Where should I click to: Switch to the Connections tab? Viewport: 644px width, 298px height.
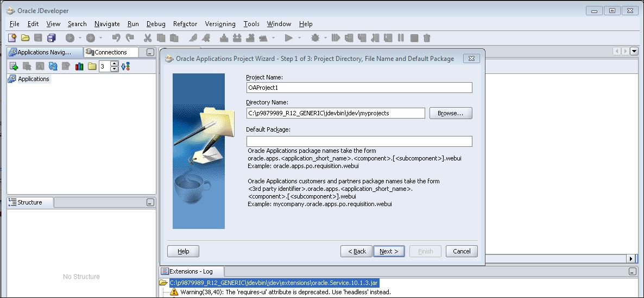[x=111, y=52]
